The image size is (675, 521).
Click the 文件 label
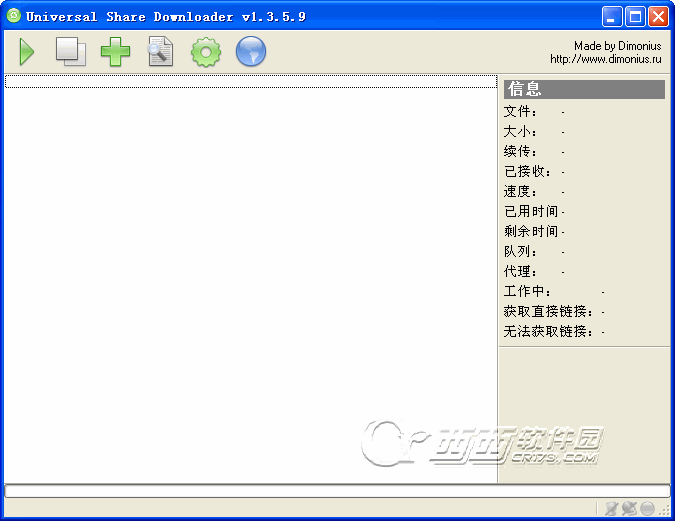point(520,112)
